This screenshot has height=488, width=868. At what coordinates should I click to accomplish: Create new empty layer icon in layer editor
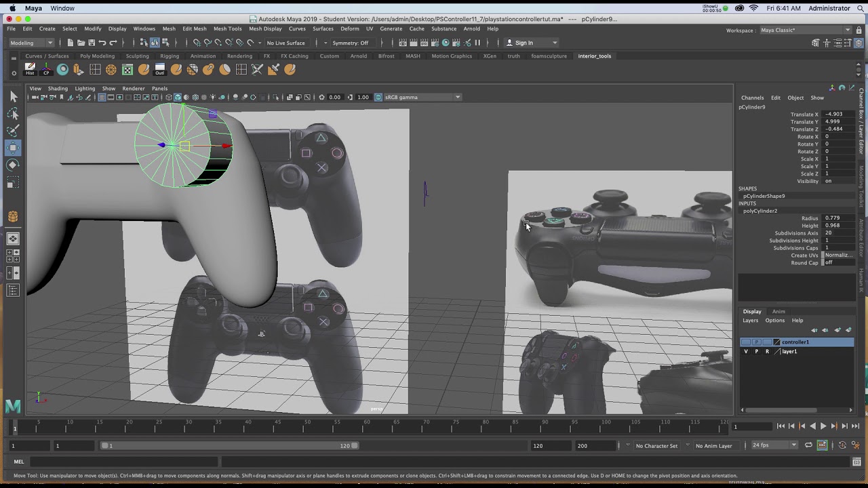point(837,330)
